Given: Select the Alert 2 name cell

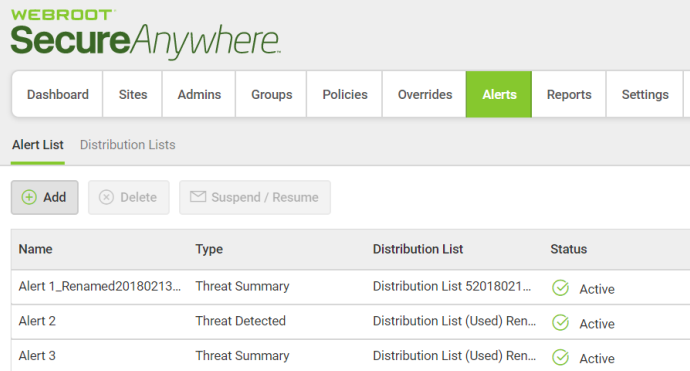Looking at the screenshot, I should (x=37, y=321).
